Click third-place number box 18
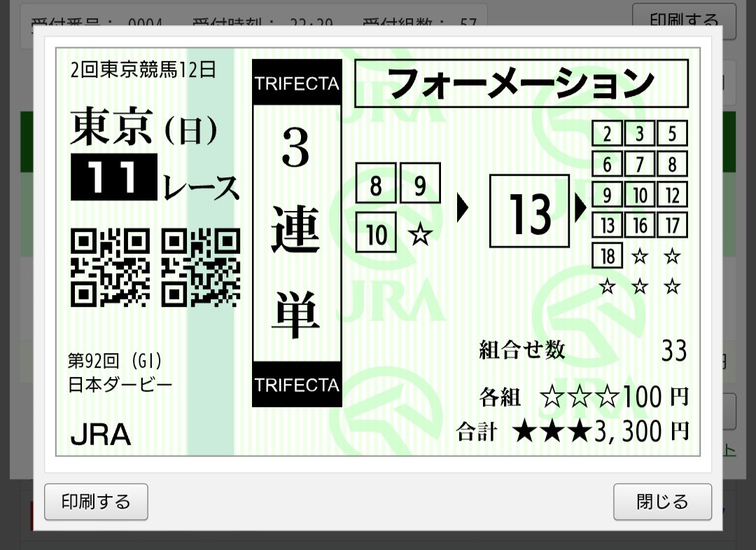The width and height of the screenshot is (756, 550). pyautogui.click(x=607, y=256)
